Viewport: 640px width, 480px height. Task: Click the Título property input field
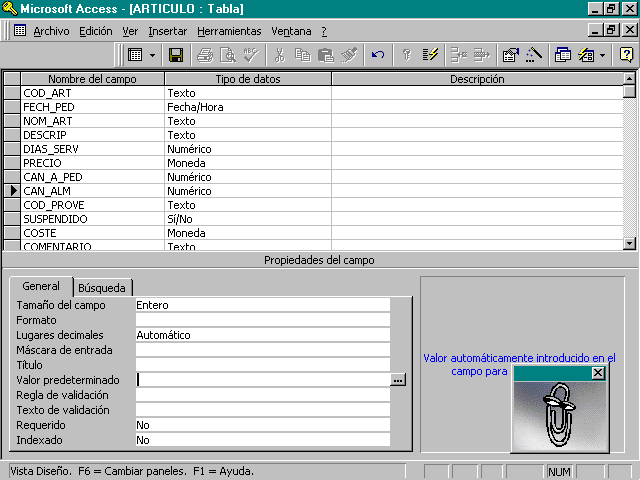(262, 365)
